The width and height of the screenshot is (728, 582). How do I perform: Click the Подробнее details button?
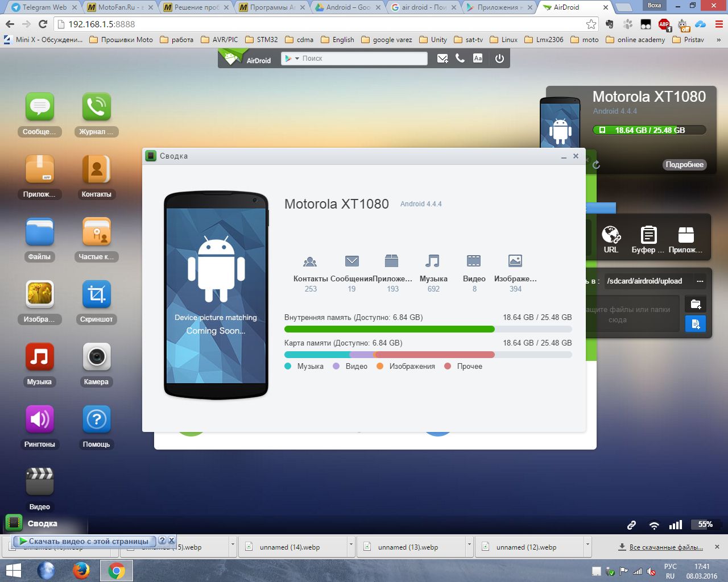click(685, 164)
